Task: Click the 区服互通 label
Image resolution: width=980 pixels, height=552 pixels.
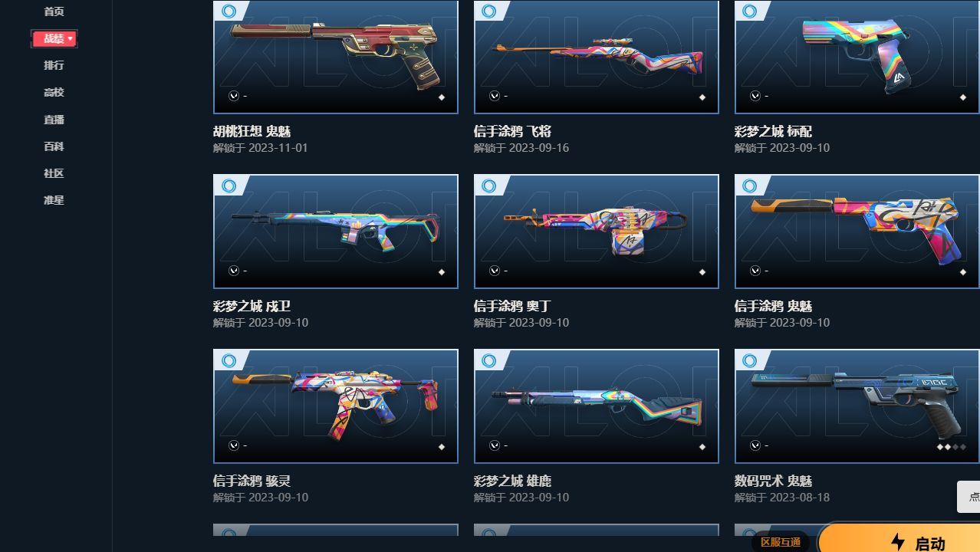Action: (x=781, y=542)
